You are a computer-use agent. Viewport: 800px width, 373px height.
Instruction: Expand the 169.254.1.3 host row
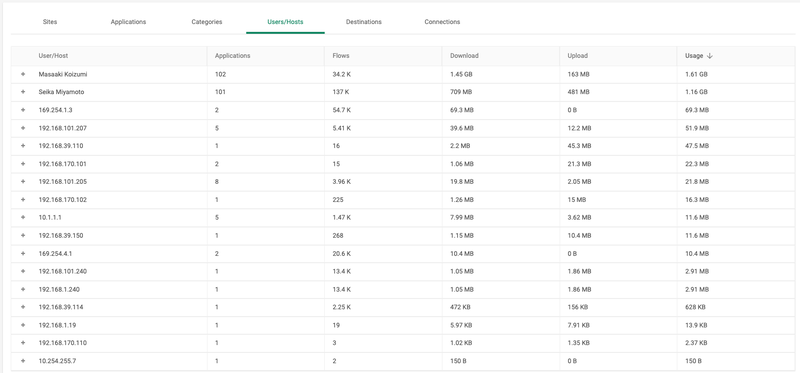click(23, 110)
